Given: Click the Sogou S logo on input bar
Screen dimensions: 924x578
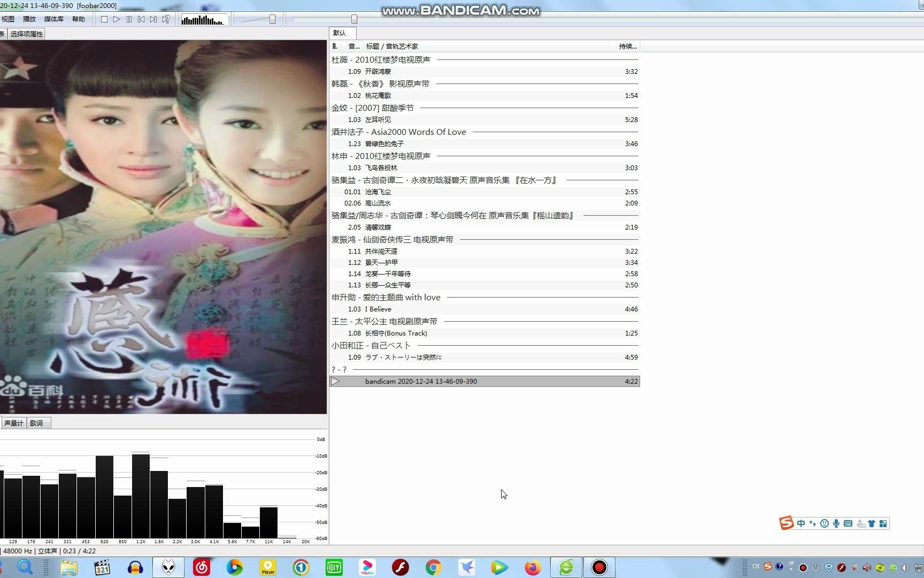Looking at the screenshot, I should pos(786,523).
